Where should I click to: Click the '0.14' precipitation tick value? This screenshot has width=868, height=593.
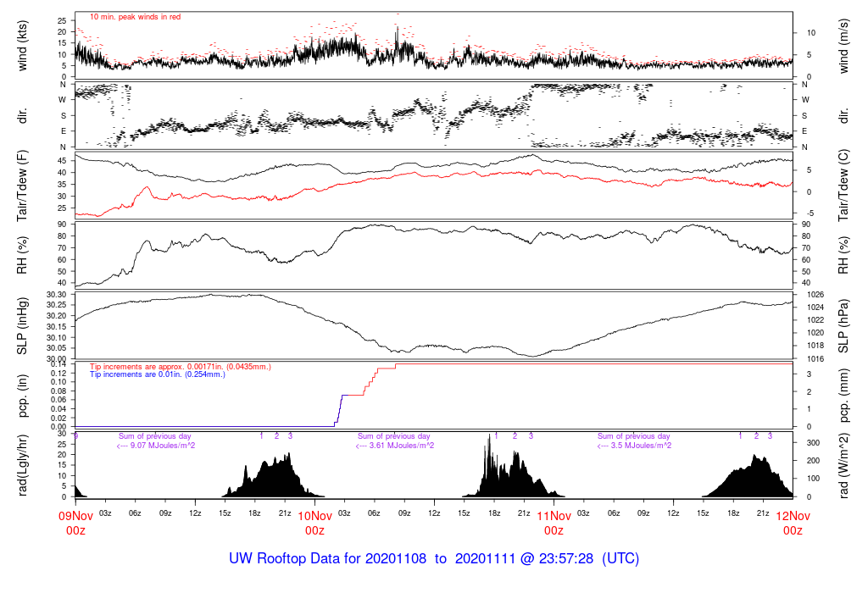(58, 364)
